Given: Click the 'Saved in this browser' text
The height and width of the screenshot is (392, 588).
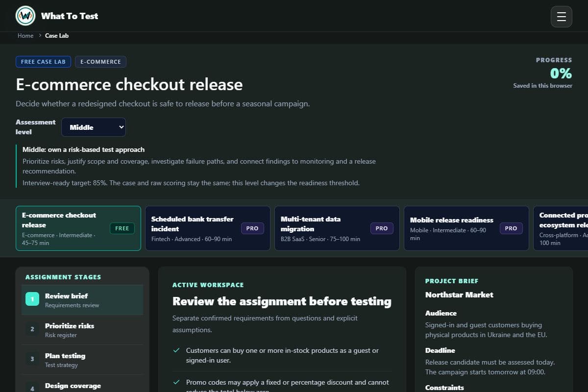Looking at the screenshot, I should [x=542, y=86].
